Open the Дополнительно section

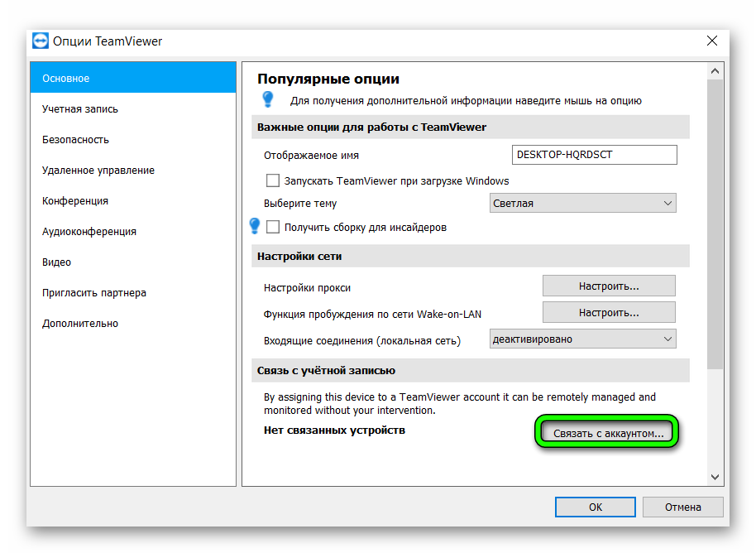pyautogui.click(x=133, y=324)
